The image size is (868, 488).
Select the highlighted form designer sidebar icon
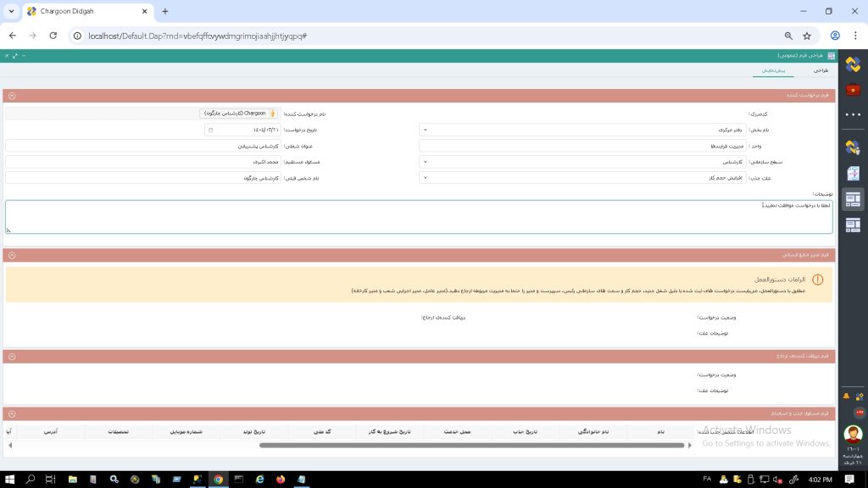(x=854, y=199)
